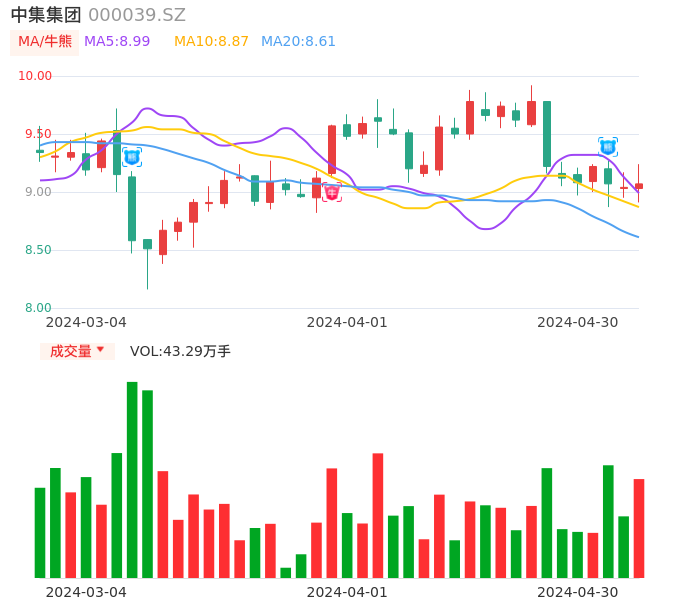Select the MA20:8.61 legend label
The image size is (686, 606).
click(298, 42)
